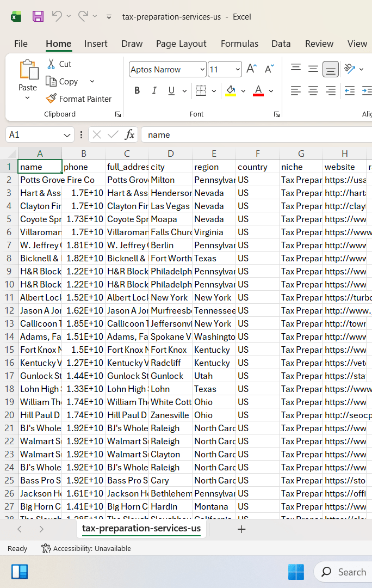Click the Paste clipboard icon
372x588 pixels.
click(x=28, y=70)
